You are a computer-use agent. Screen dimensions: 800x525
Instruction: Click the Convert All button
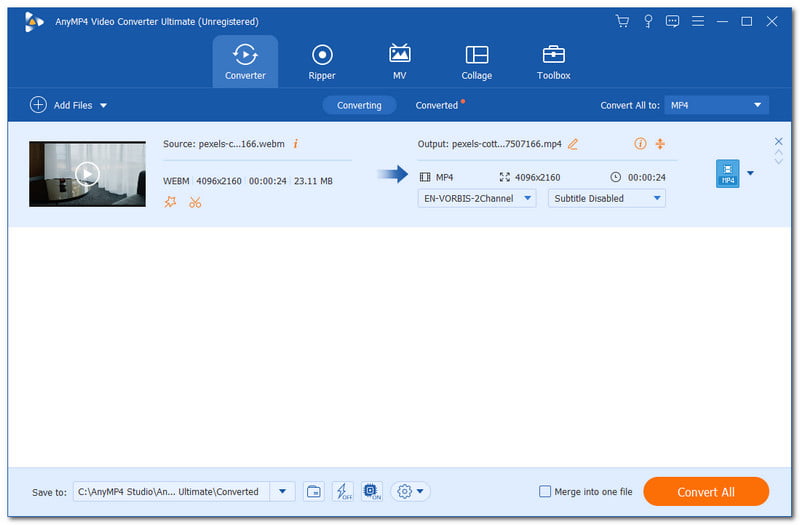pyautogui.click(x=705, y=491)
